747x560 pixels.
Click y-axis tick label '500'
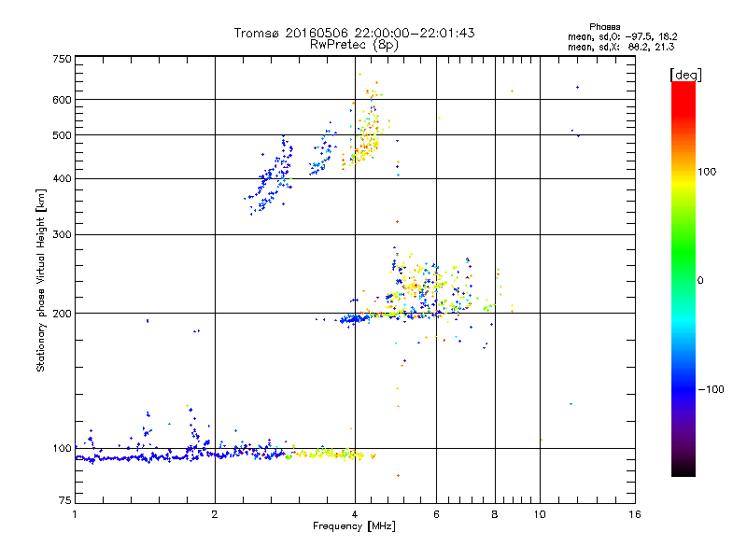[63, 135]
